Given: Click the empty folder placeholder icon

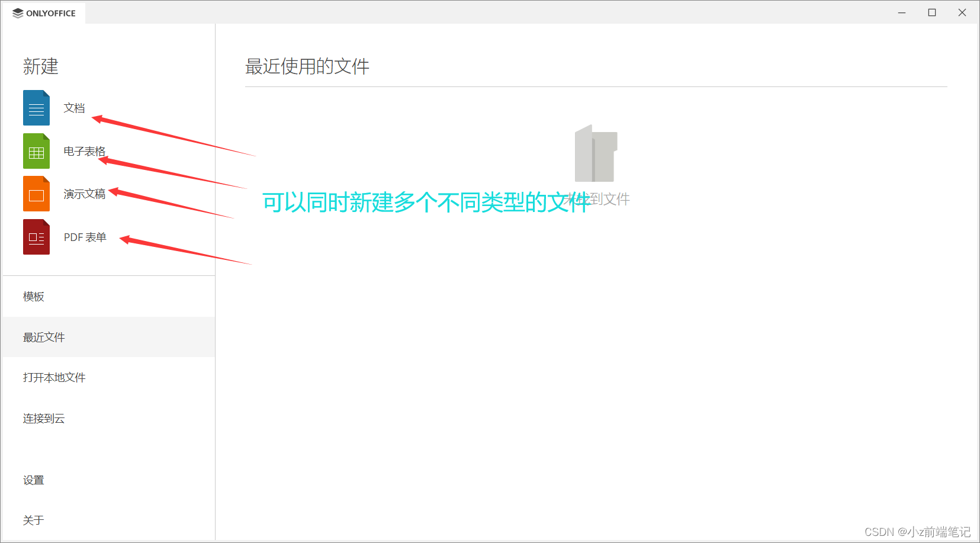Looking at the screenshot, I should 596,153.
